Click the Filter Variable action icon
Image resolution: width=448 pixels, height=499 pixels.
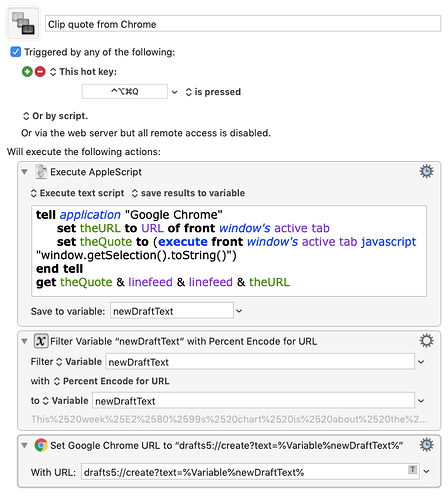[41, 341]
